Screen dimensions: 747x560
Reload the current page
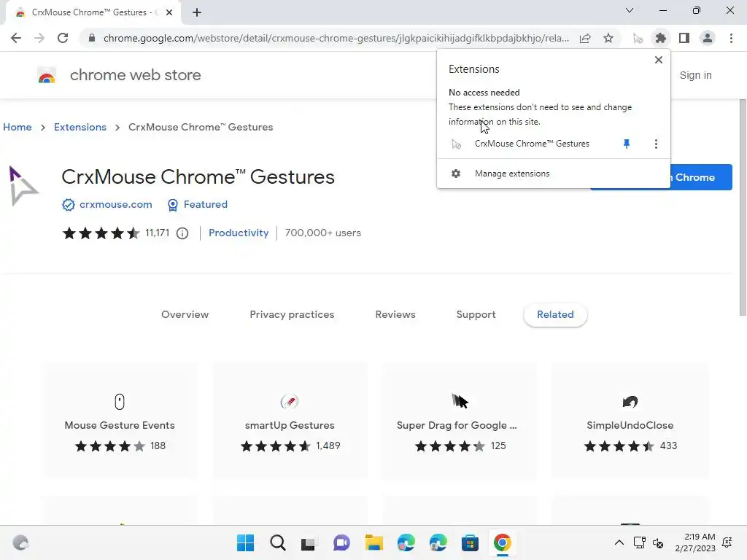click(63, 38)
